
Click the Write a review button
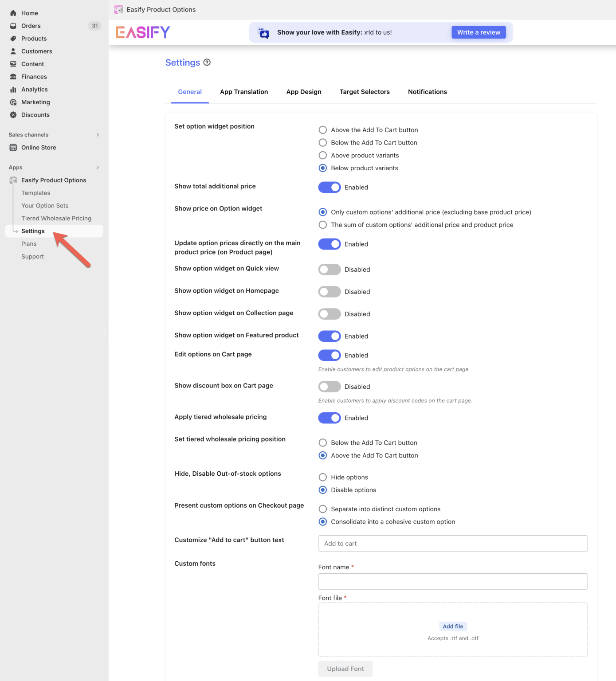(x=479, y=32)
